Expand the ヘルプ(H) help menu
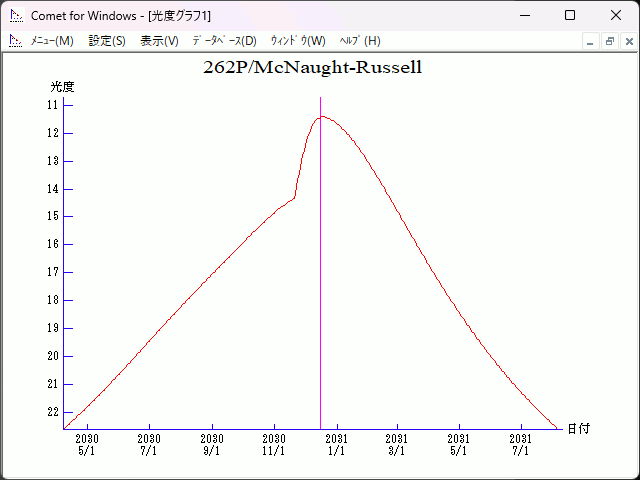 point(360,41)
